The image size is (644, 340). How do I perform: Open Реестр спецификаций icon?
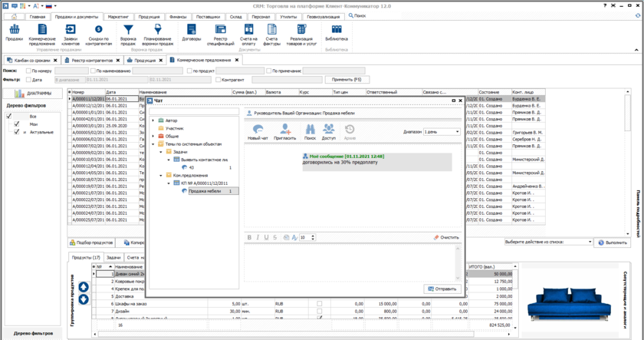pos(221,35)
